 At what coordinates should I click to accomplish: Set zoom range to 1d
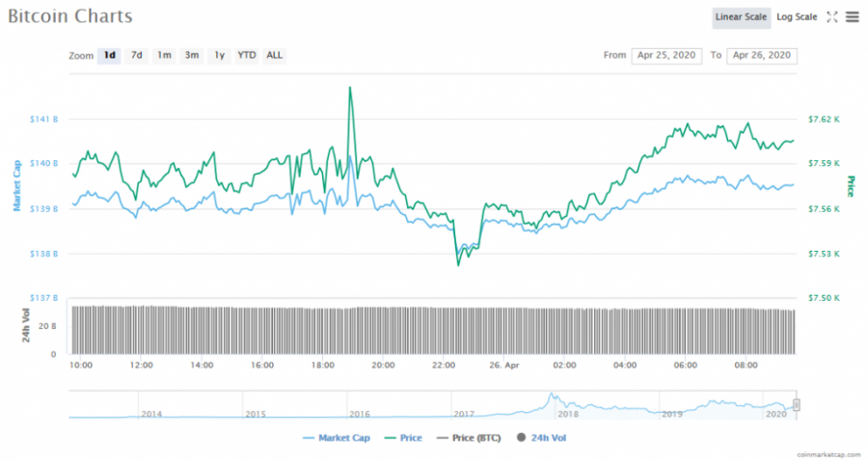point(110,55)
